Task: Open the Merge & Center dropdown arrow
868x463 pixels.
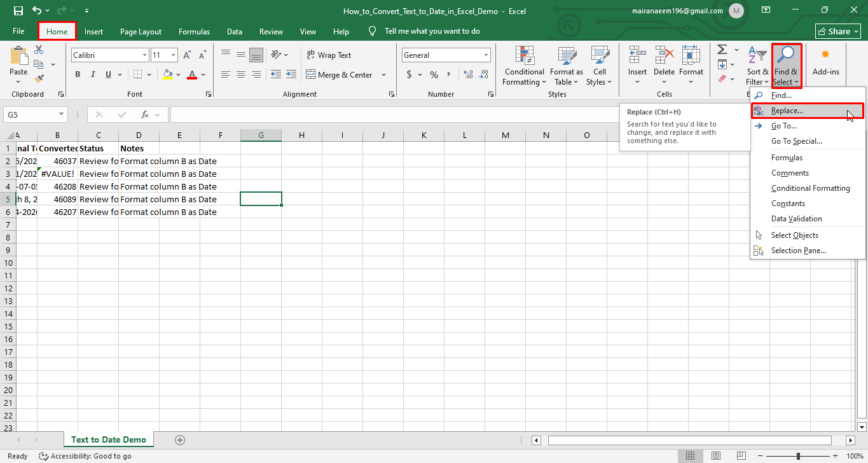Action: pos(384,75)
